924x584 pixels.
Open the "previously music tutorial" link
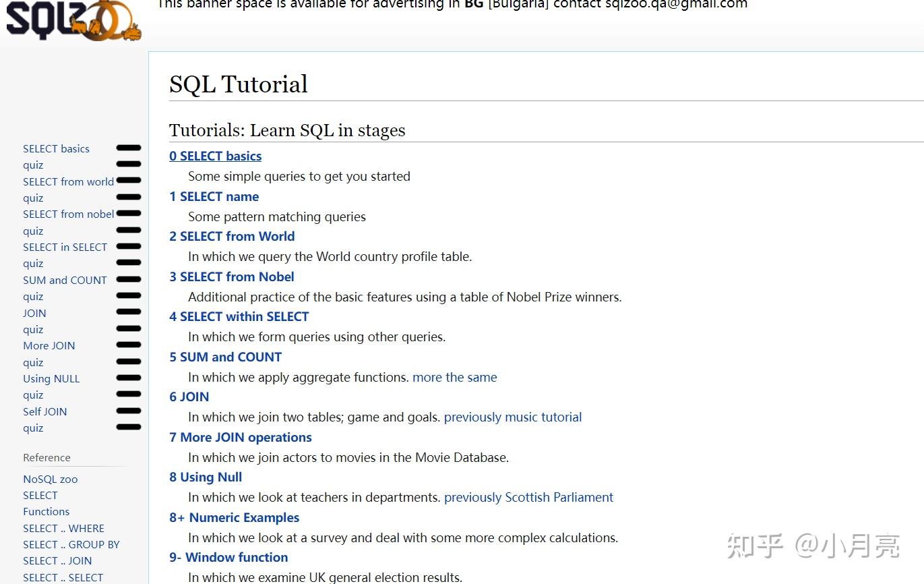[512, 417]
